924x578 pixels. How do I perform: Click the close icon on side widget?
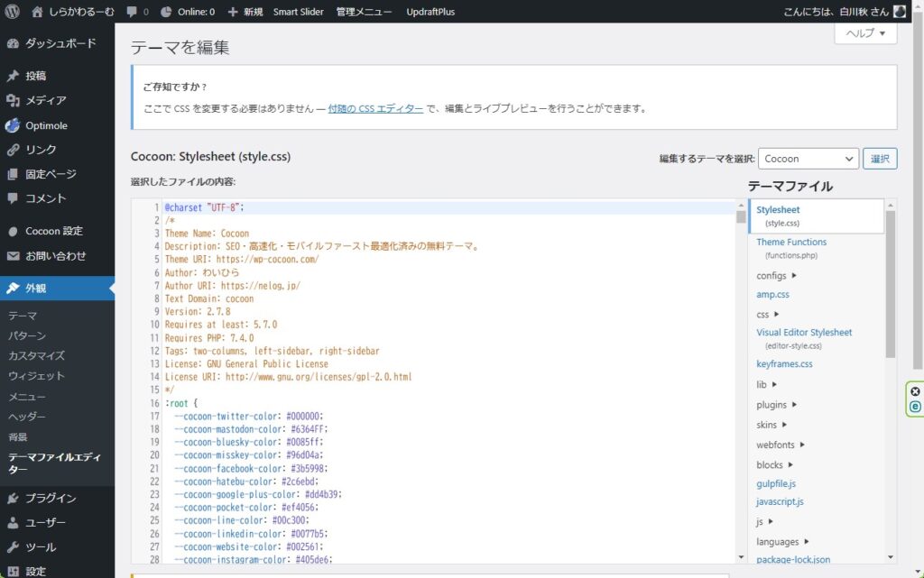click(x=915, y=392)
